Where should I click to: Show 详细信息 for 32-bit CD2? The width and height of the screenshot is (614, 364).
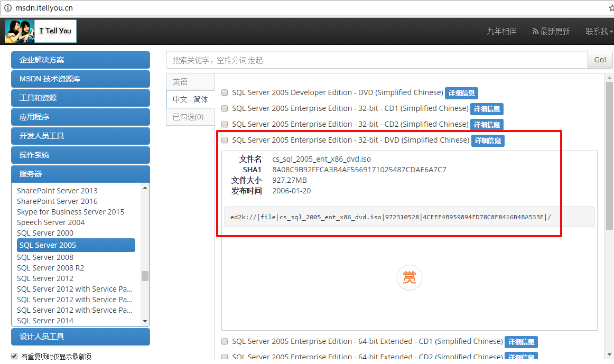point(487,125)
